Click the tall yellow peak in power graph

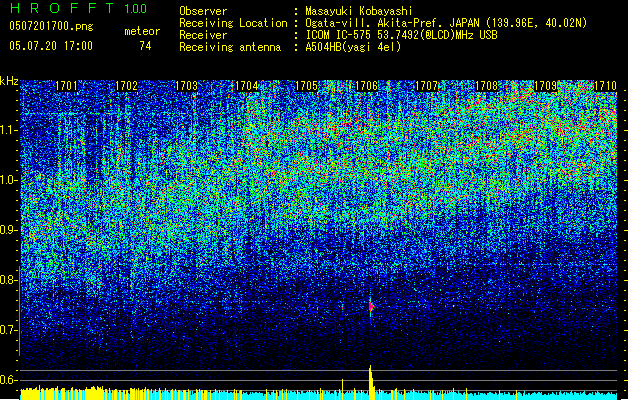371,382
